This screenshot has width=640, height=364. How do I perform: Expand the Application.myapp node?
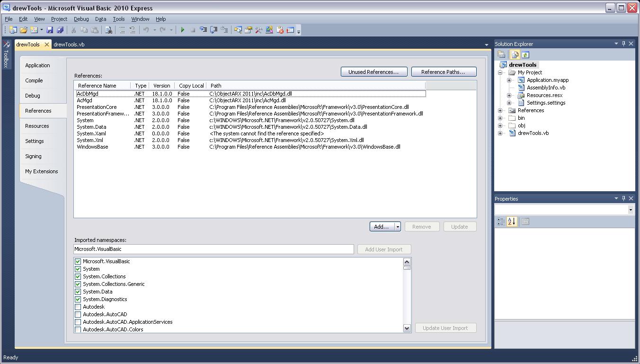tap(509, 80)
